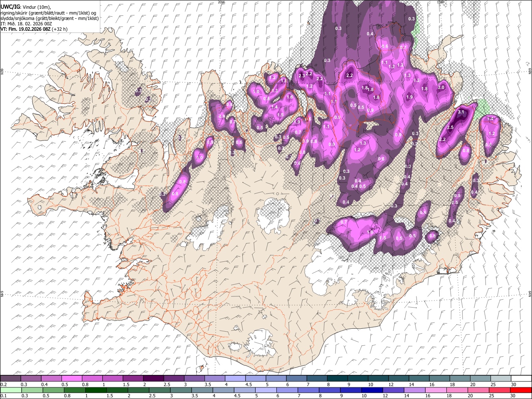Image resolution: width=532 pixels, height=399 pixels.
Task: Click the '(+32 h)' forecast offset text
Action: coord(60,29)
